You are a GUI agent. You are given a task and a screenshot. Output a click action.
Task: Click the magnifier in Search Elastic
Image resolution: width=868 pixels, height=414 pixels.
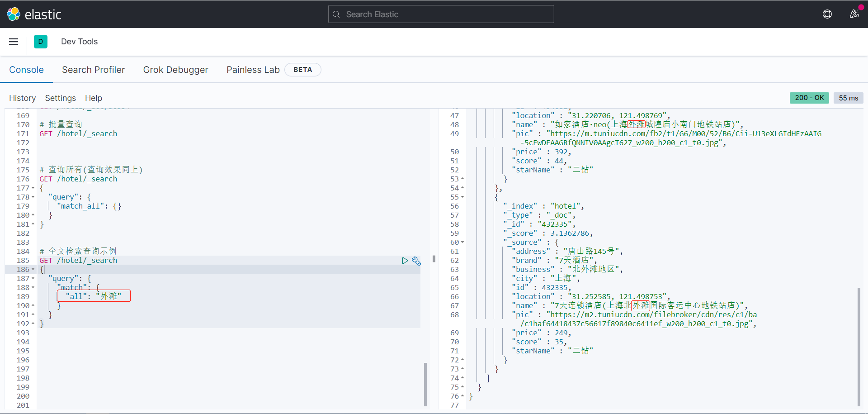click(336, 14)
